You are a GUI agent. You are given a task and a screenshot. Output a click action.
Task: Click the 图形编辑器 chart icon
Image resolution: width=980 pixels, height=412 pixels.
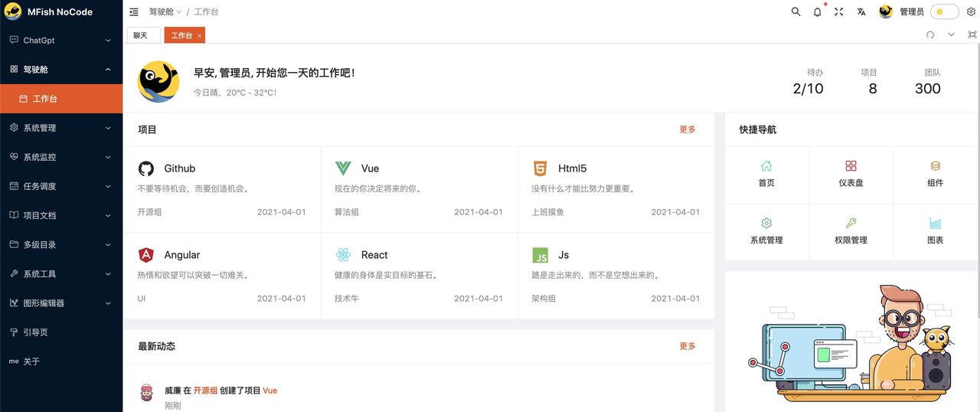pos(14,302)
